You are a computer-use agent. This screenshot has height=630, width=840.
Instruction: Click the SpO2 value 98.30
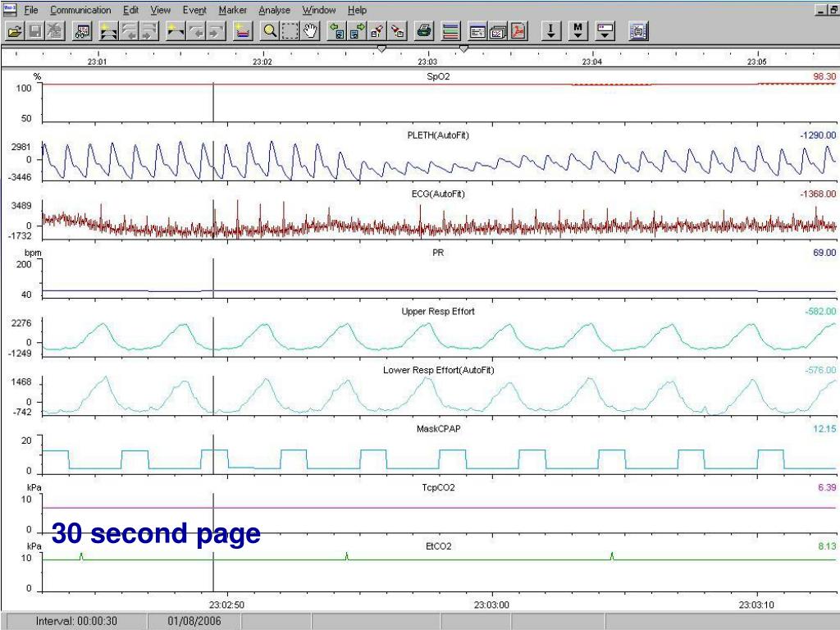(824, 76)
